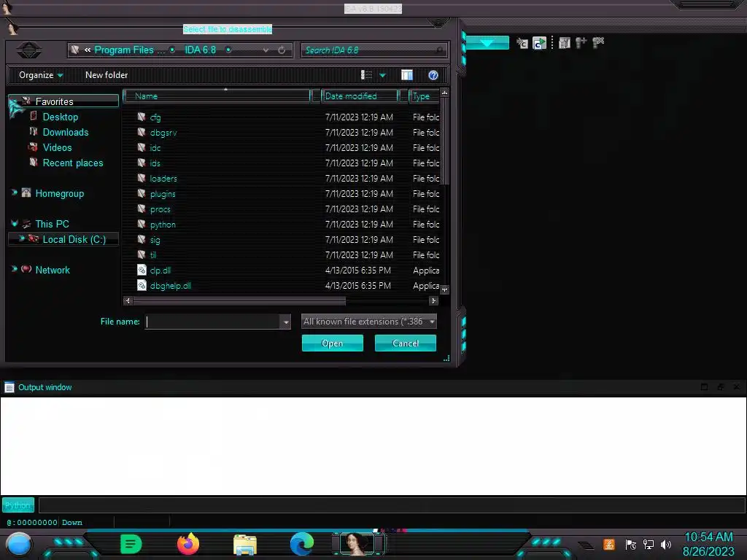The image size is (747, 560).
Task: Change the view layout icon
Action: coord(366,75)
